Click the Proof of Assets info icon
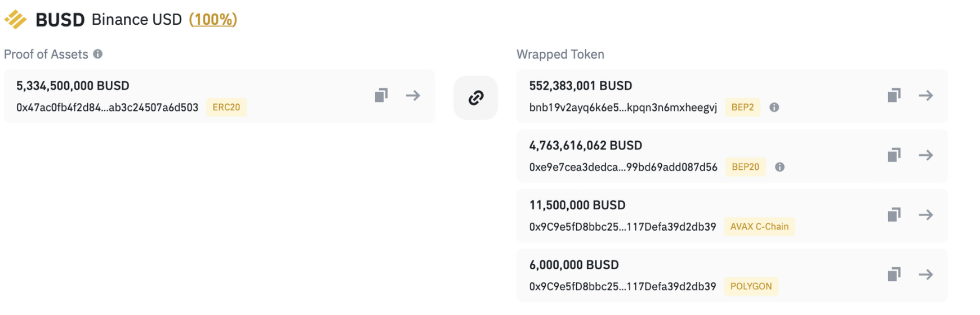This screenshot has height=315, width=980. [98, 54]
